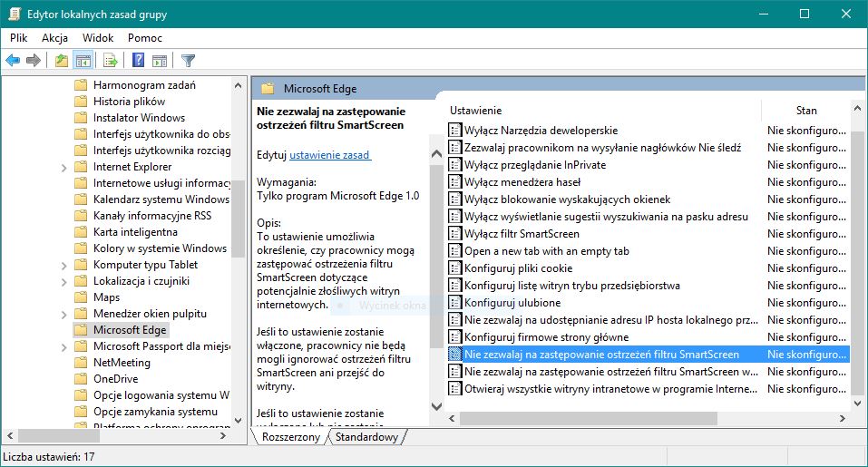This screenshot has width=868, height=467.
Task: Click the description pane scroll down arrow
Action: point(436,406)
